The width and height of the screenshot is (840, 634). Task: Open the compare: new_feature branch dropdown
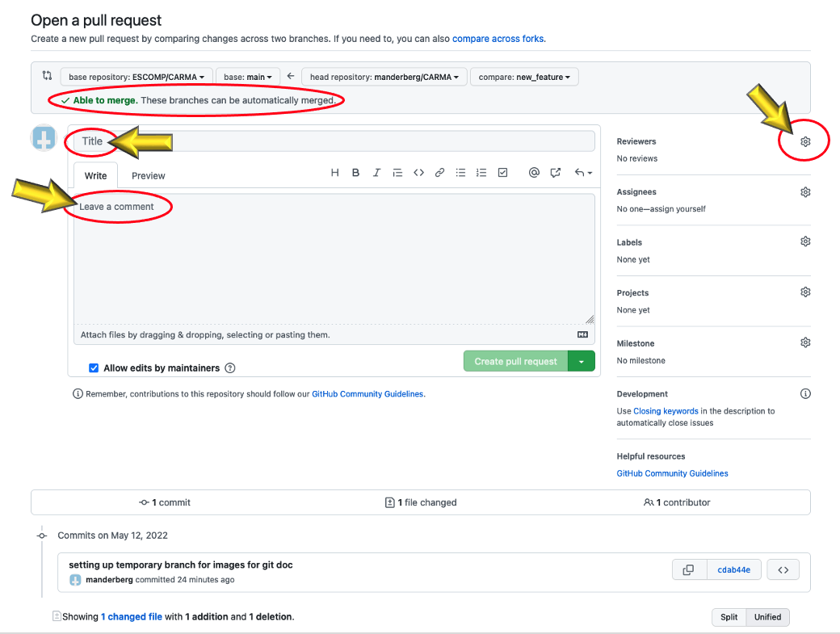pyautogui.click(x=523, y=77)
